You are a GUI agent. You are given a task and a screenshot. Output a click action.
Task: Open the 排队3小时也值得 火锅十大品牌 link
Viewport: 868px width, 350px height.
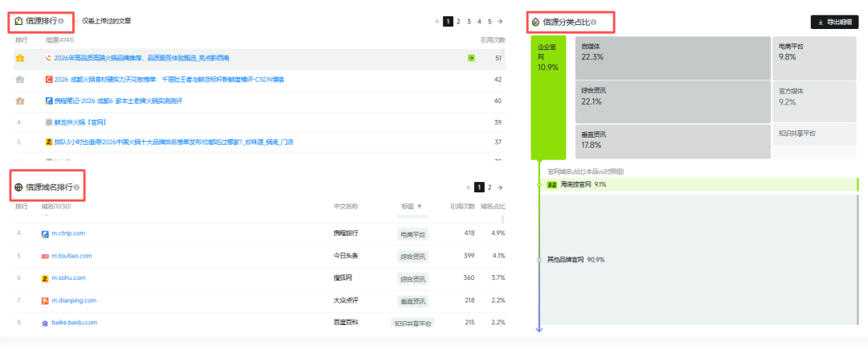(x=174, y=142)
